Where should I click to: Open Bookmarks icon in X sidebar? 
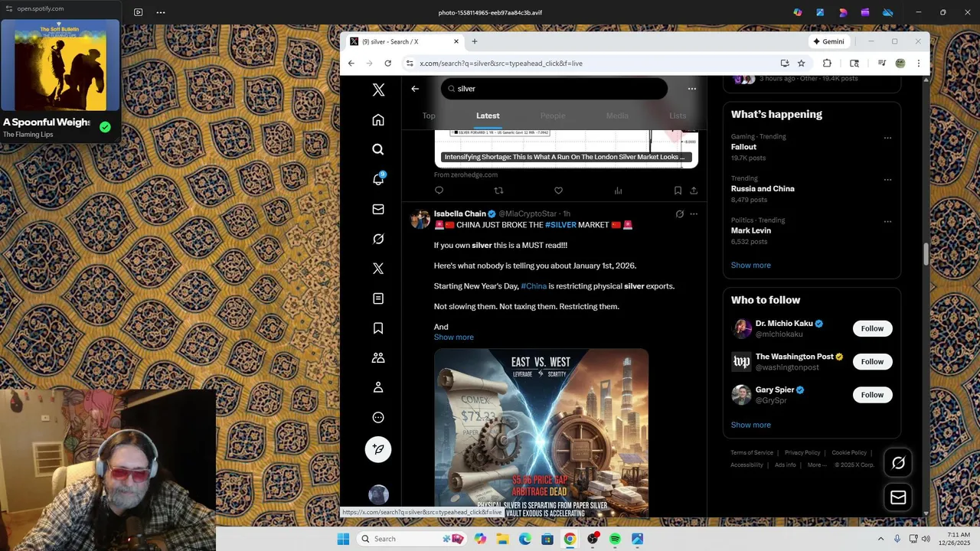tap(378, 328)
